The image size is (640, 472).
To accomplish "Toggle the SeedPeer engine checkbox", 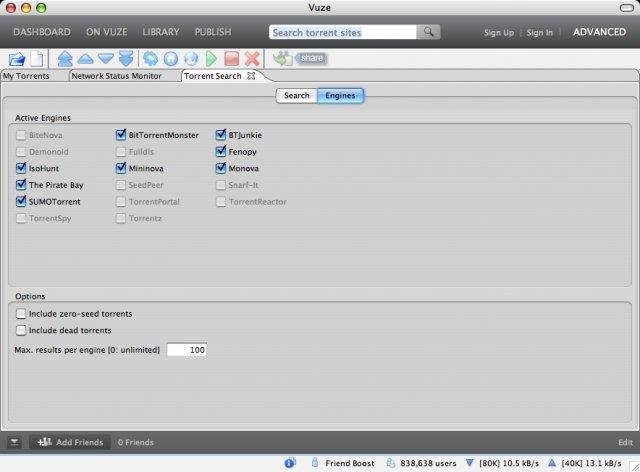I will click(121, 185).
